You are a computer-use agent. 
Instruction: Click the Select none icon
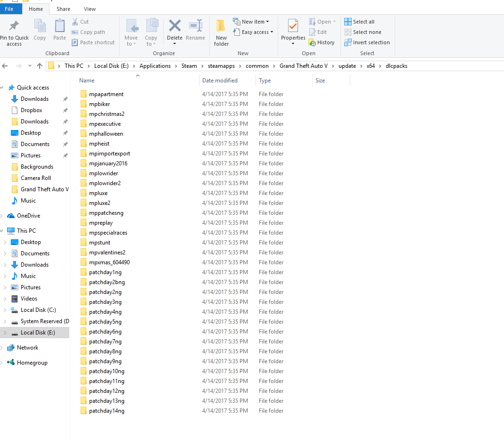point(348,32)
